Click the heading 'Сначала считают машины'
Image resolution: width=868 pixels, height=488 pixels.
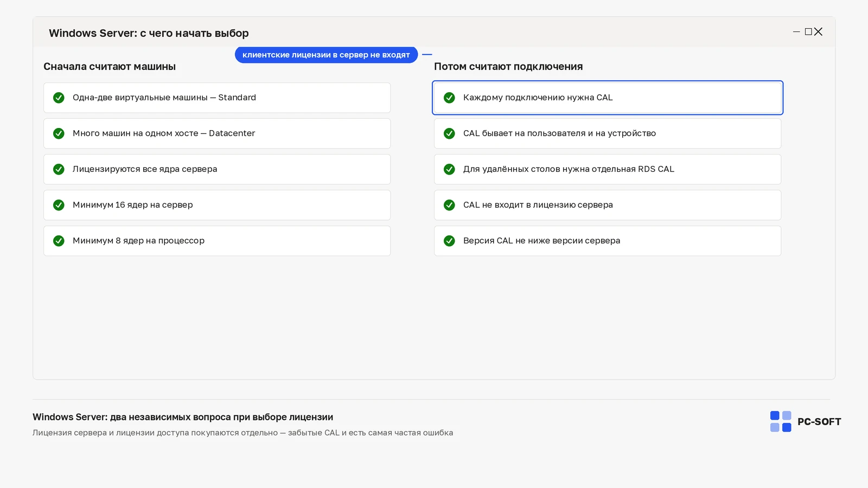[x=110, y=67]
